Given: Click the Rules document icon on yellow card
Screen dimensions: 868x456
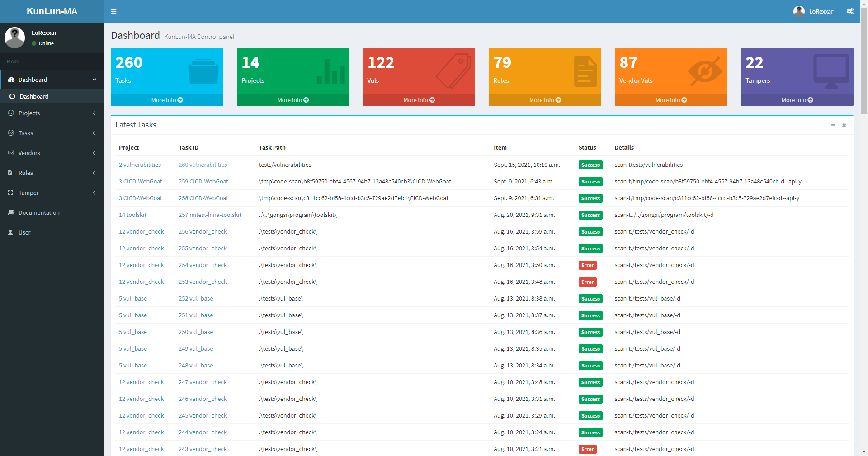Looking at the screenshot, I should 585,71.
